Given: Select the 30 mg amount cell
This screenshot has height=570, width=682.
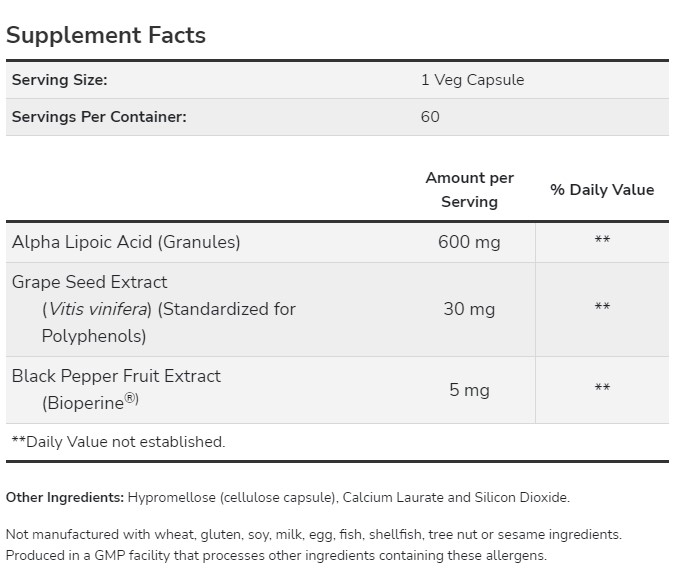Looking at the screenshot, I should 469,309.
